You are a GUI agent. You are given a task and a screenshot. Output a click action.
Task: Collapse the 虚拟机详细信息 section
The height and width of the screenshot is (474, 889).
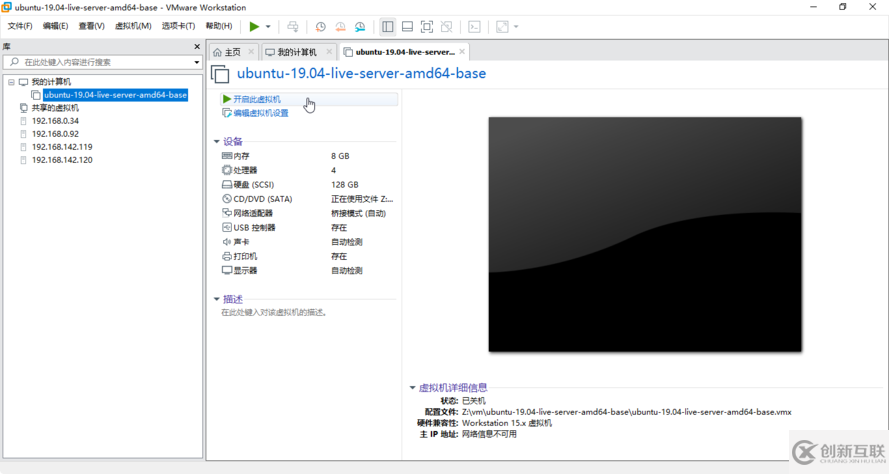coord(412,388)
